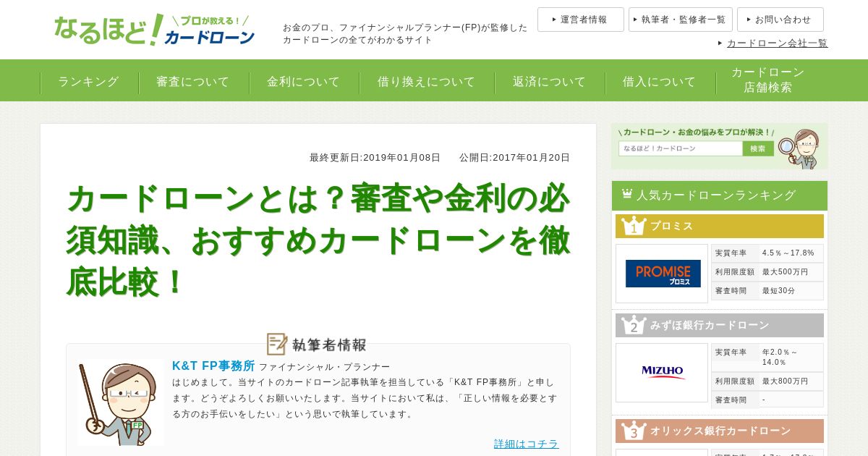Click the rank 3 crown badge

(x=634, y=431)
